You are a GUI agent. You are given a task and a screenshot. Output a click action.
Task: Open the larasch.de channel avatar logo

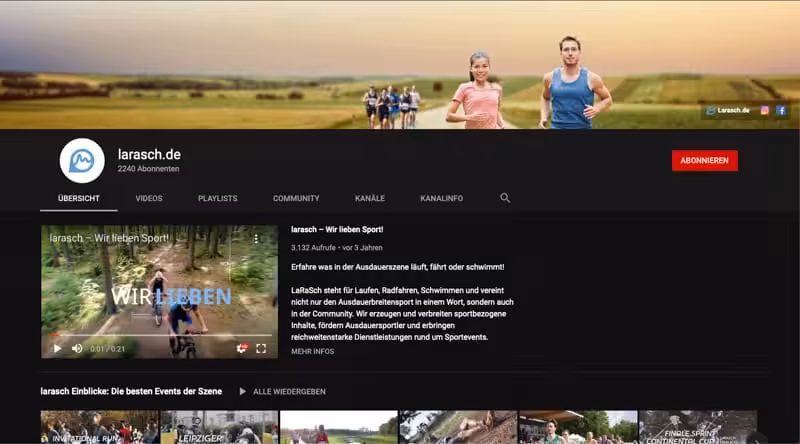[82, 161]
